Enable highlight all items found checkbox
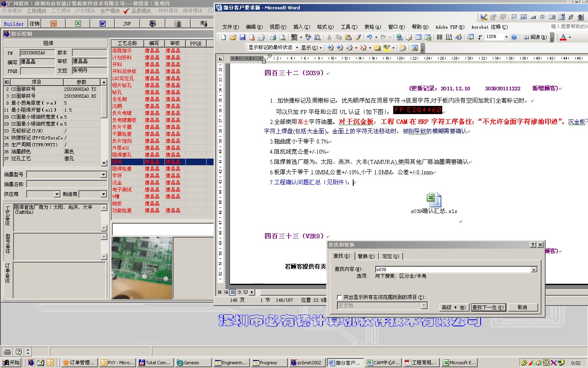The image size is (588, 368). click(339, 297)
